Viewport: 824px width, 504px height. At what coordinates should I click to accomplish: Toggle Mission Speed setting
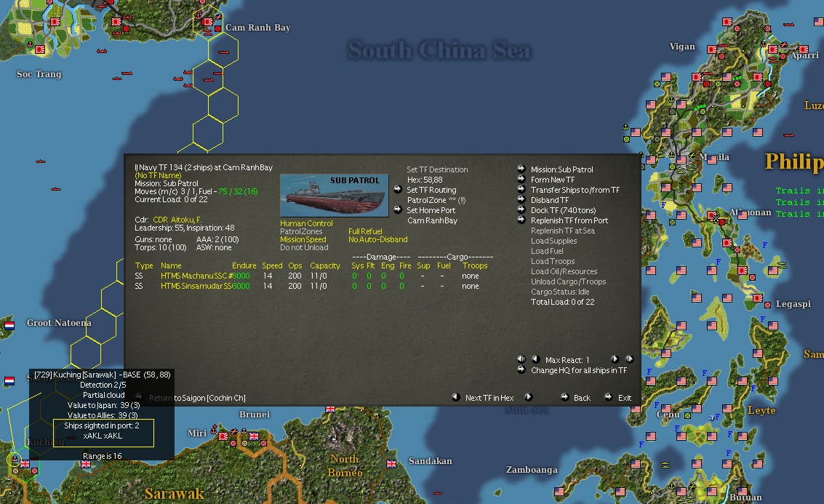303,239
